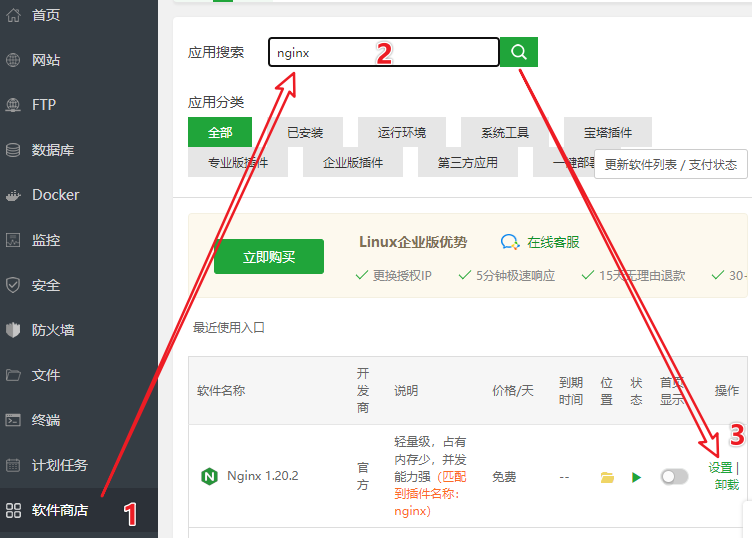Open 在线客服 link

point(553,242)
